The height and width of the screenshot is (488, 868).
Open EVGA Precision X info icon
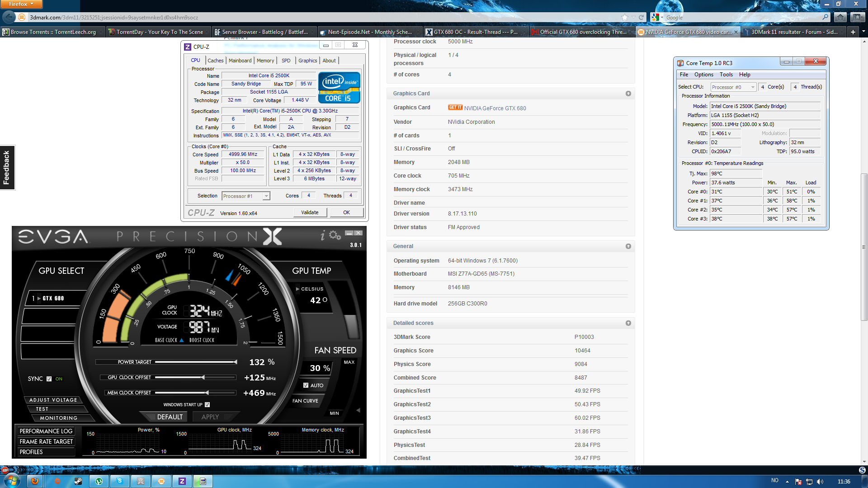pyautogui.click(x=322, y=235)
